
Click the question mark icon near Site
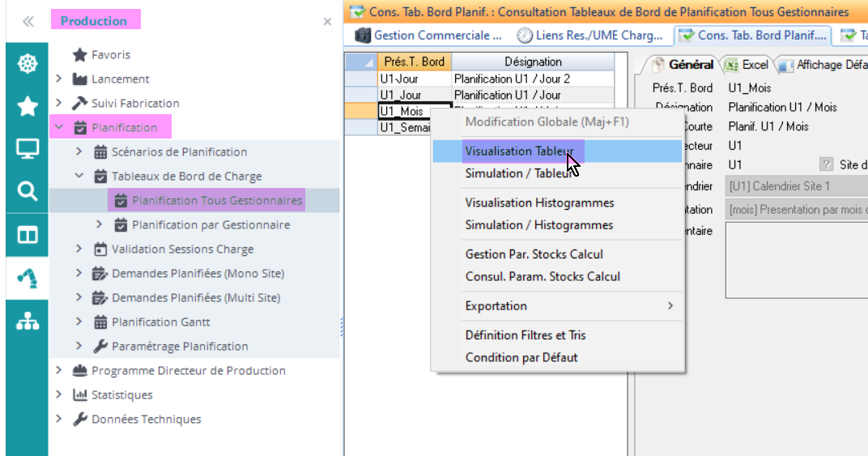coord(826,164)
